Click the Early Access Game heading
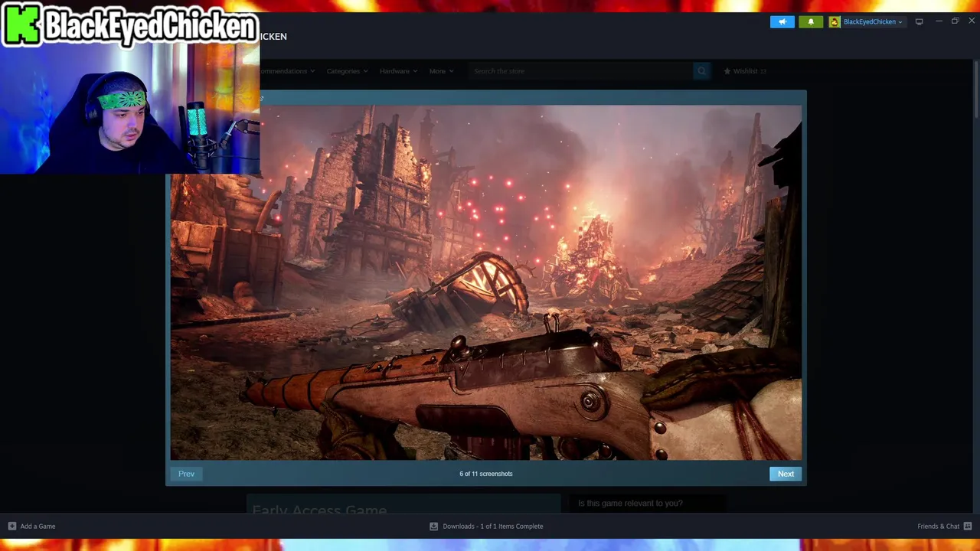The image size is (980, 551). pyautogui.click(x=319, y=510)
